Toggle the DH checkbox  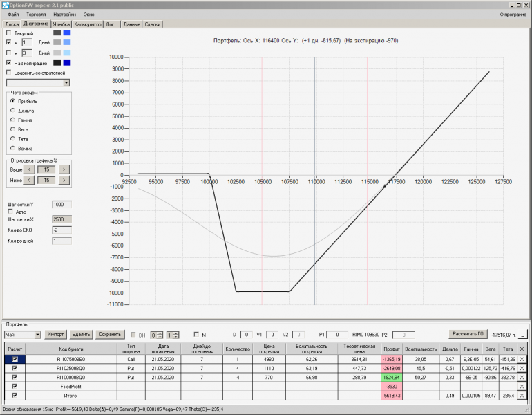pyautogui.click(x=133, y=335)
